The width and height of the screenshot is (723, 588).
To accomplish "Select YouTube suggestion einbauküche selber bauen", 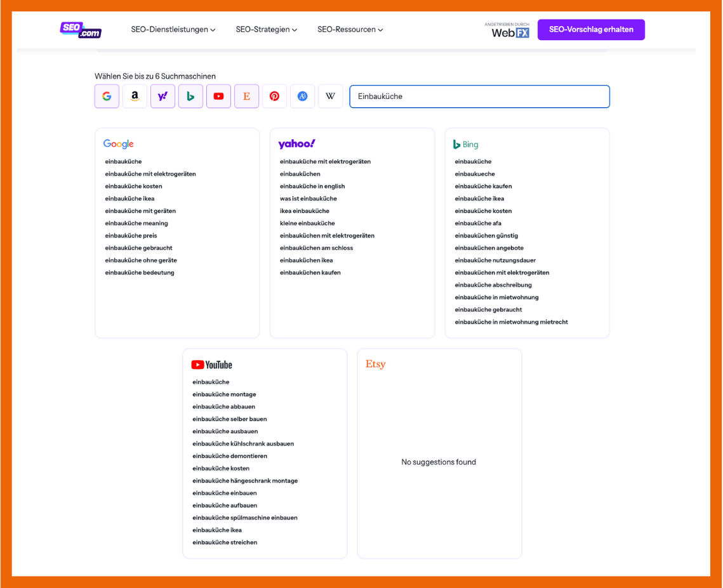I will click(229, 419).
